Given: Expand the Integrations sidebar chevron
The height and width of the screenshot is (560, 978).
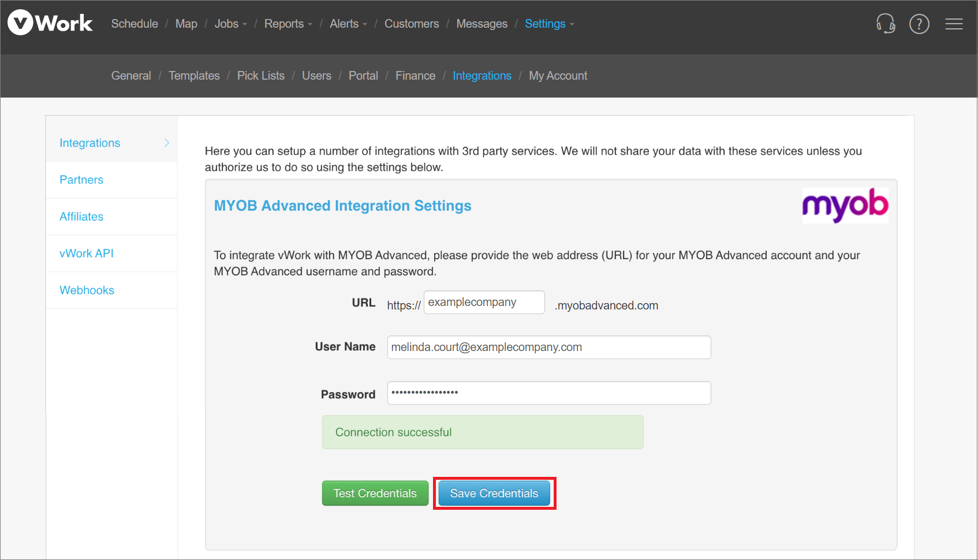Looking at the screenshot, I should (x=166, y=143).
